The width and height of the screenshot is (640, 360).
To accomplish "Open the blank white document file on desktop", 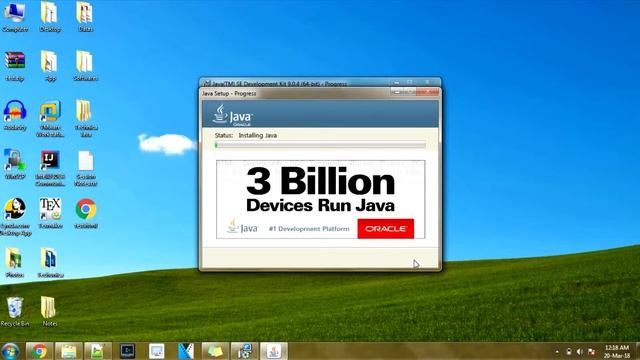I will [86, 167].
